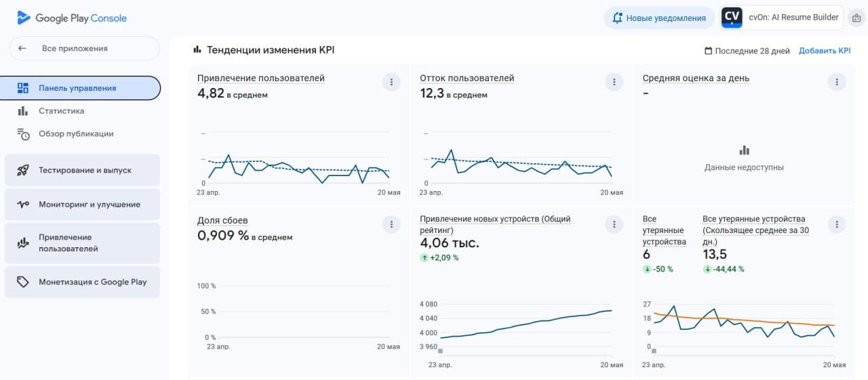
Task: Expand the Тестирование и выпуск section
Action: pyautogui.click(x=82, y=171)
